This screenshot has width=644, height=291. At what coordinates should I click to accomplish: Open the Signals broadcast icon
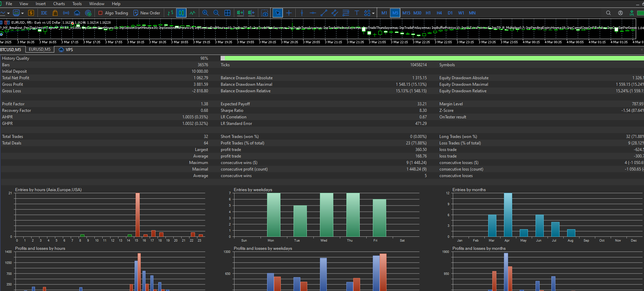[x=66, y=13]
